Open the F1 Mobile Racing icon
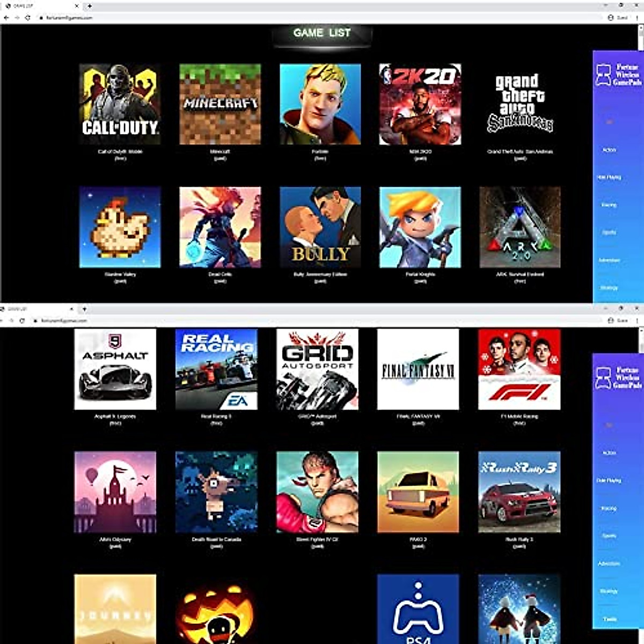This screenshot has width=644, height=644. (x=519, y=369)
